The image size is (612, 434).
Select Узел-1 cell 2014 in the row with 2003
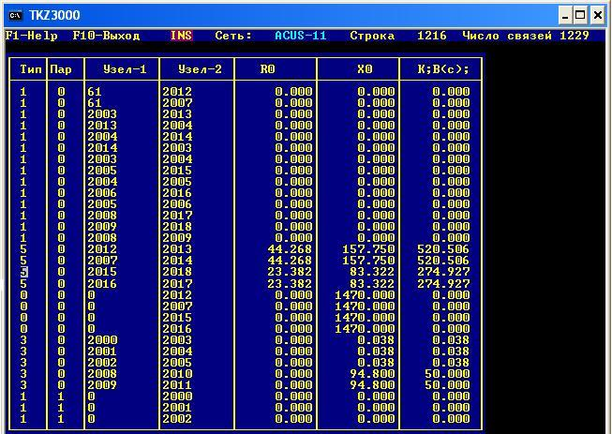coord(102,148)
